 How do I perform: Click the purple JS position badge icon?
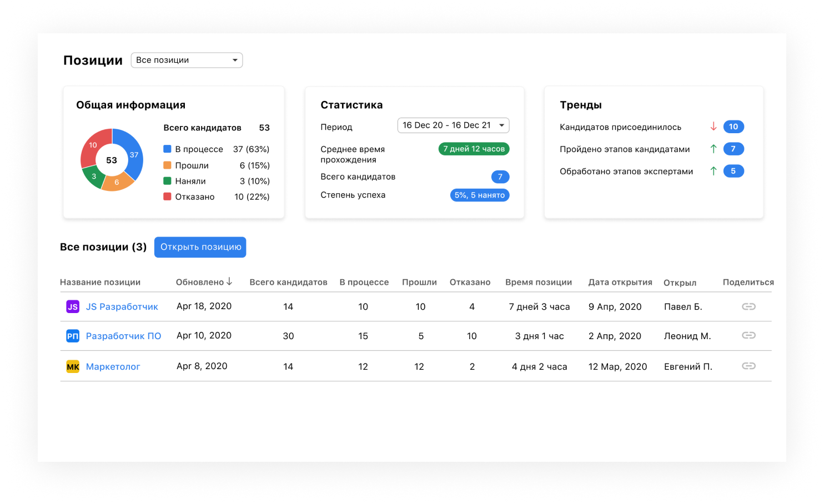(x=73, y=306)
